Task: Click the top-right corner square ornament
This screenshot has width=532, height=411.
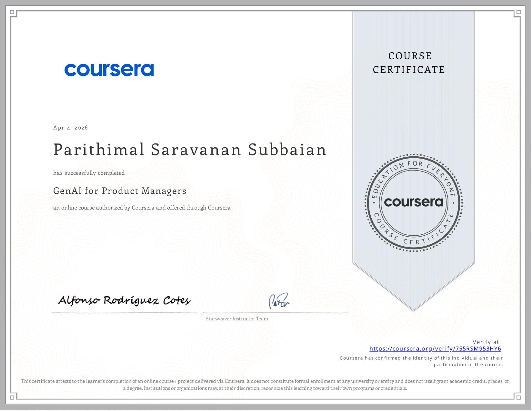Action: tap(518, 13)
